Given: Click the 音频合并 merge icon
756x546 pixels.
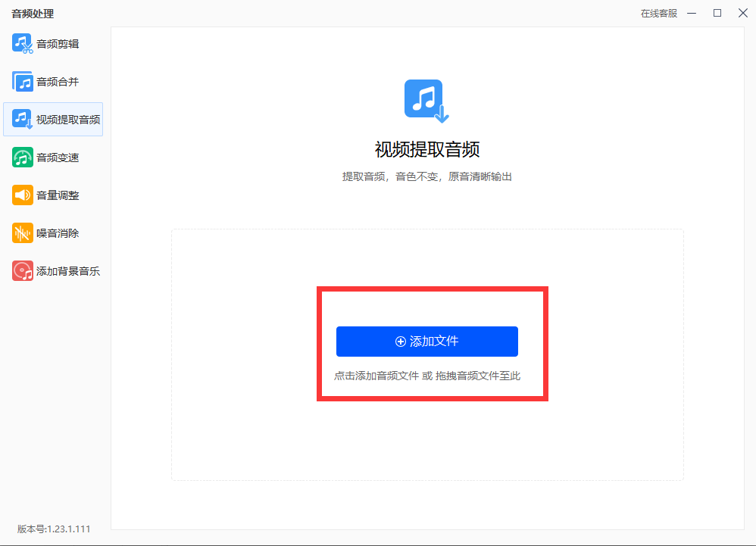Looking at the screenshot, I should point(23,82).
